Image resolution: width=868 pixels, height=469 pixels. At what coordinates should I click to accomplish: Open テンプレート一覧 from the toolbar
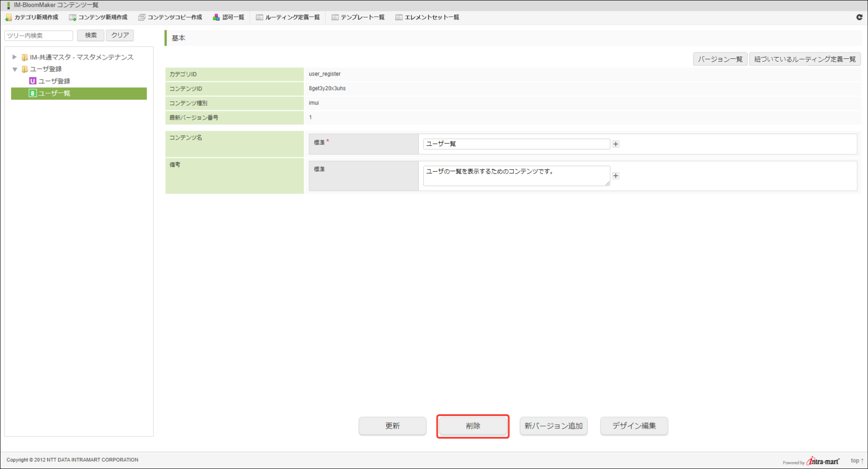(358, 18)
